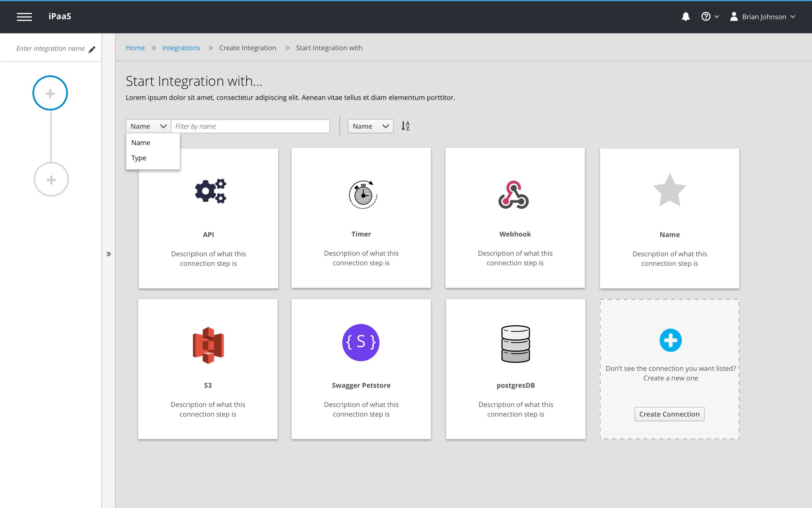Click the blue start step plus circle

pos(50,93)
